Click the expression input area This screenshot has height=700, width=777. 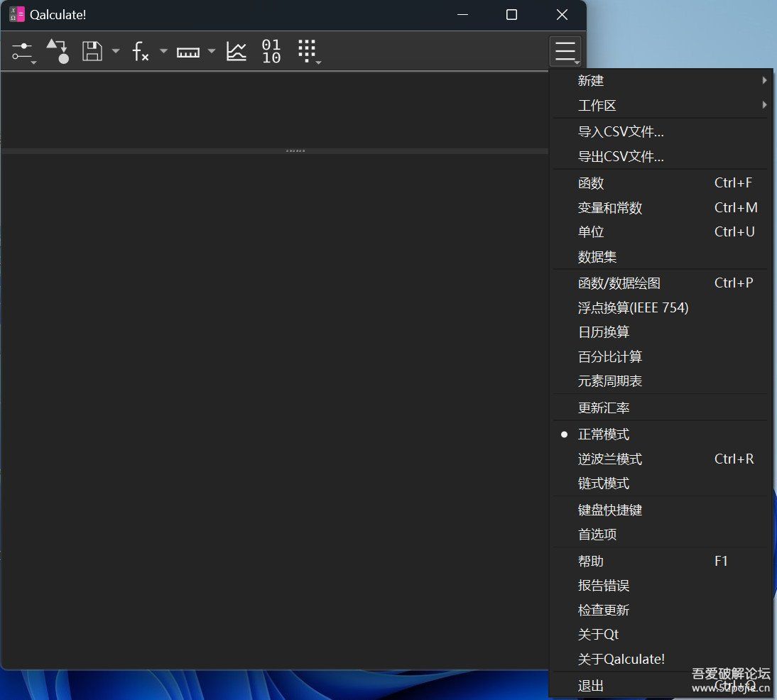point(273,109)
